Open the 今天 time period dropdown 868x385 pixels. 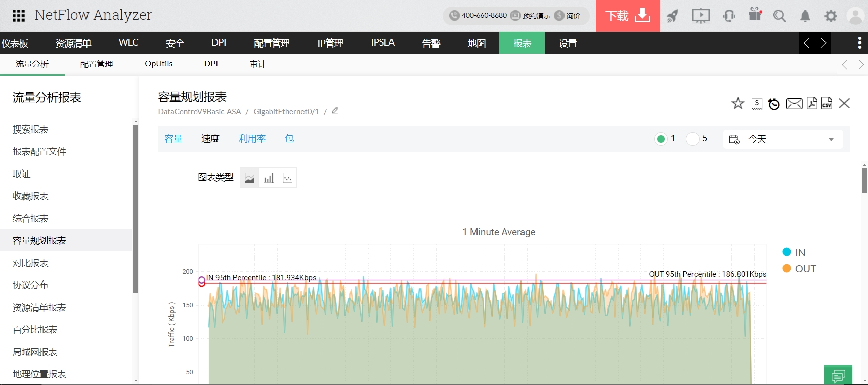(x=783, y=139)
